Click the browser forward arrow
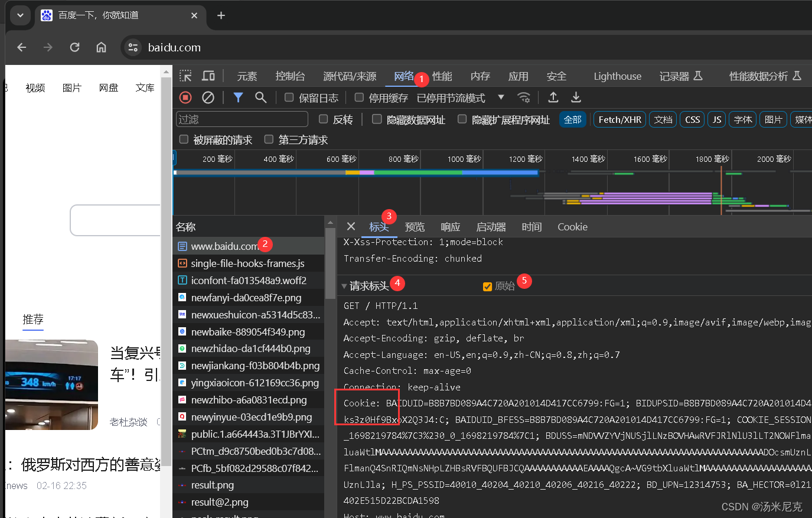Image resolution: width=812 pixels, height=518 pixels. pyautogui.click(x=48, y=47)
